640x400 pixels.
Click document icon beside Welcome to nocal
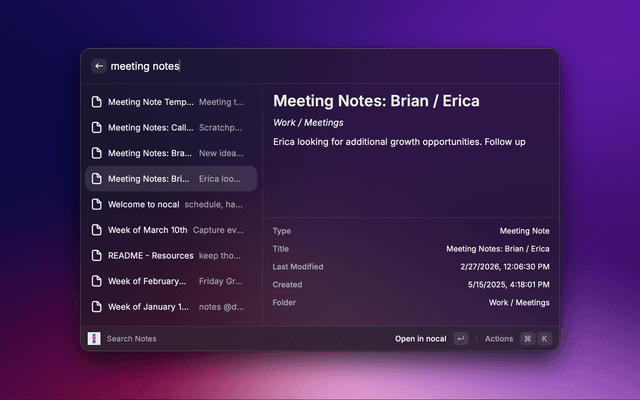click(97, 204)
